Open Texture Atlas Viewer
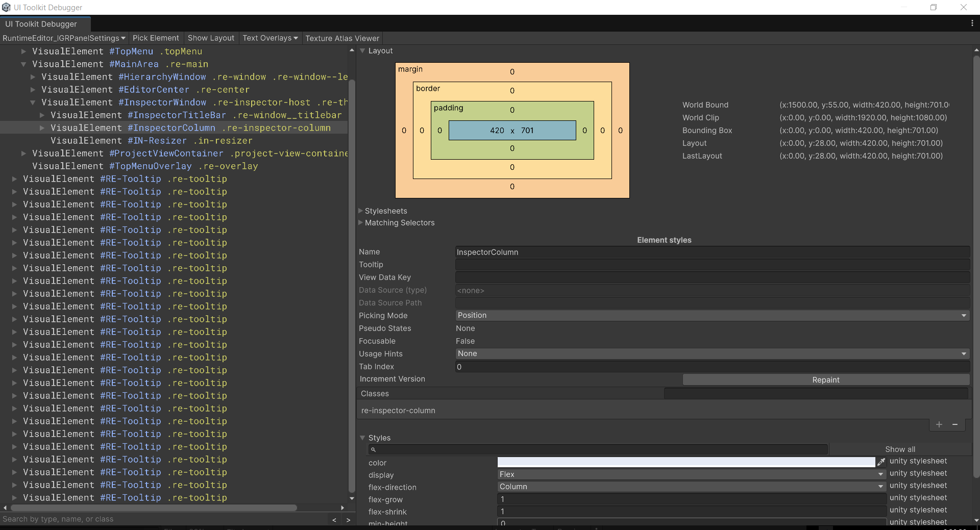This screenshot has width=980, height=530. [x=342, y=38]
